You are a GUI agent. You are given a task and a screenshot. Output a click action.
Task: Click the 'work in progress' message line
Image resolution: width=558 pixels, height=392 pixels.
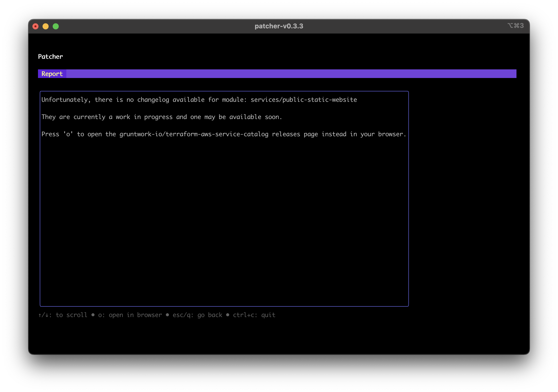click(162, 117)
